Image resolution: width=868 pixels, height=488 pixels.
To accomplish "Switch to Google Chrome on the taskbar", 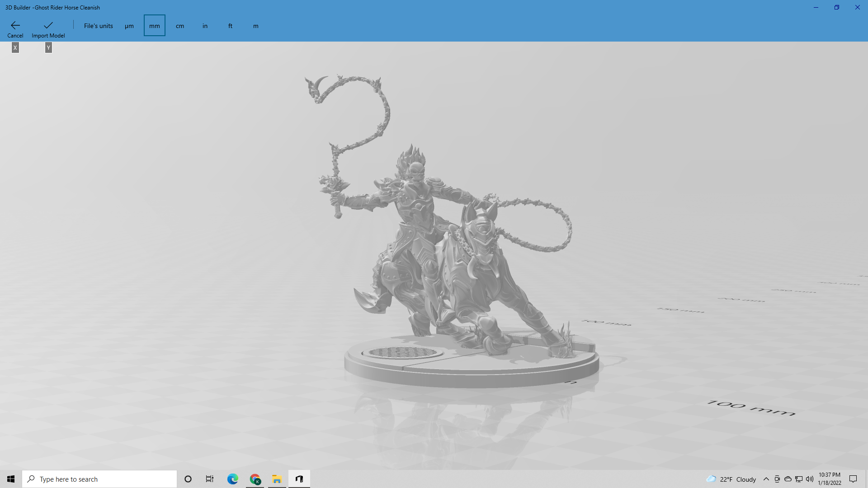I will coord(255,479).
